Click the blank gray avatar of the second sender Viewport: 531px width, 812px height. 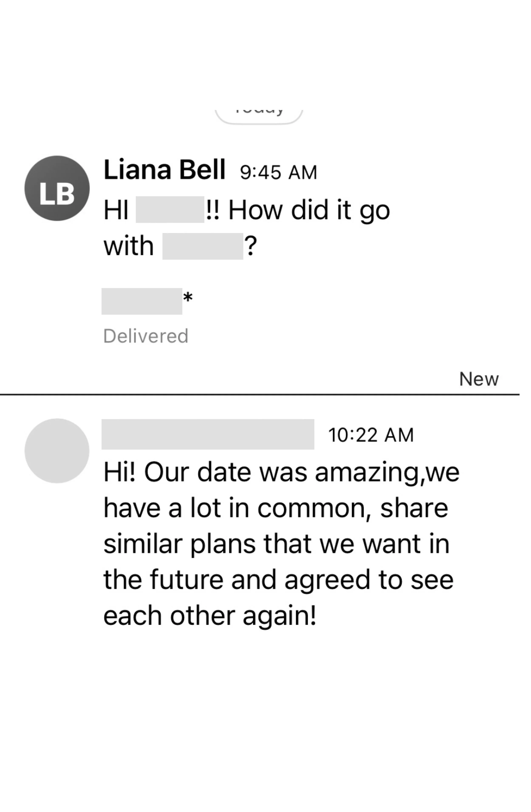(57, 451)
